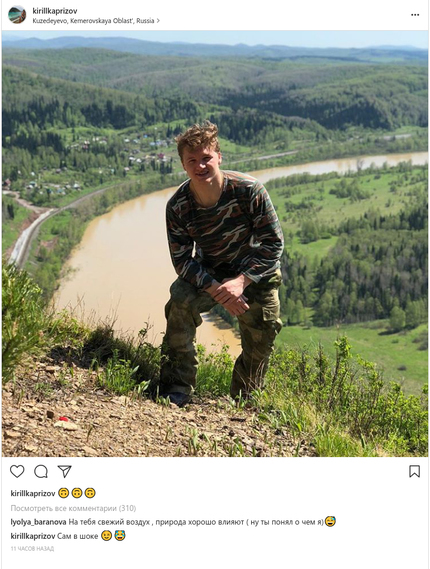Expand the location chevron arrow in the header
This screenshot has width=430, height=569.
tap(158, 21)
